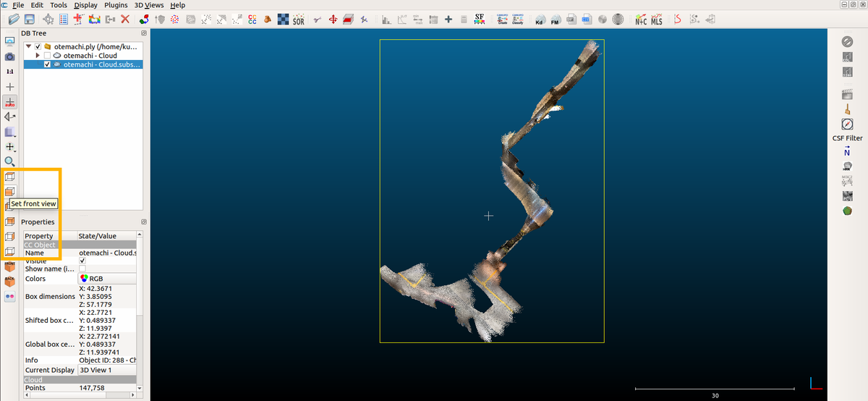Click the Box dimensions property row
Image resolution: width=868 pixels, height=401 pixels.
pyautogui.click(x=80, y=296)
